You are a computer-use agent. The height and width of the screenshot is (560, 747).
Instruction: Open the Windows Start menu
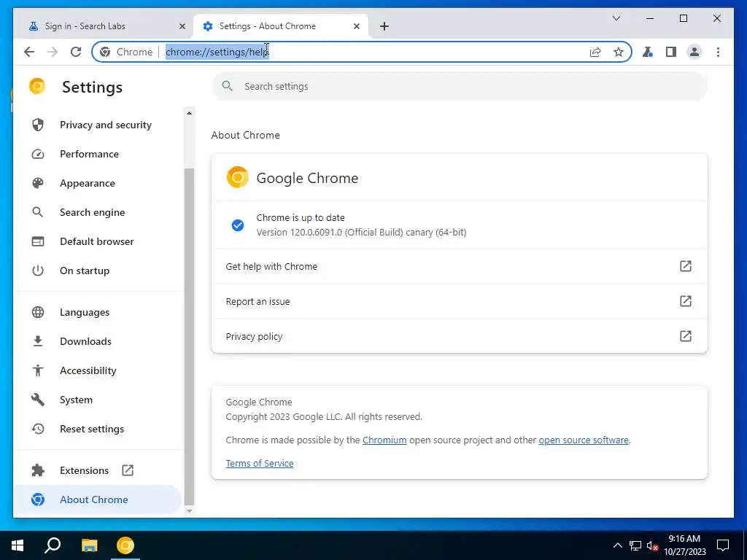18,545
